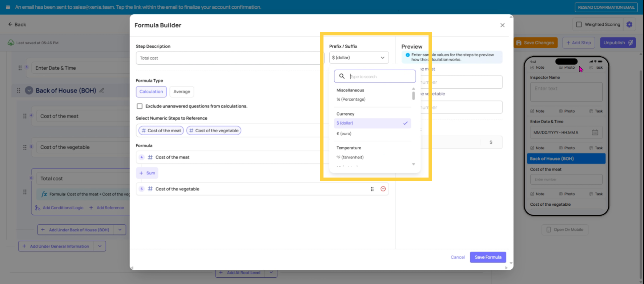Click Enter Date & Time step field
This screenshot has width=644, height=284.
80,68
